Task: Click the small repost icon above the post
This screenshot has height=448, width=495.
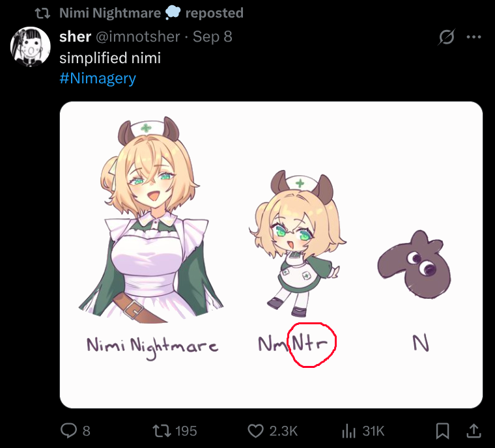Action: click(x=42, y=12)
